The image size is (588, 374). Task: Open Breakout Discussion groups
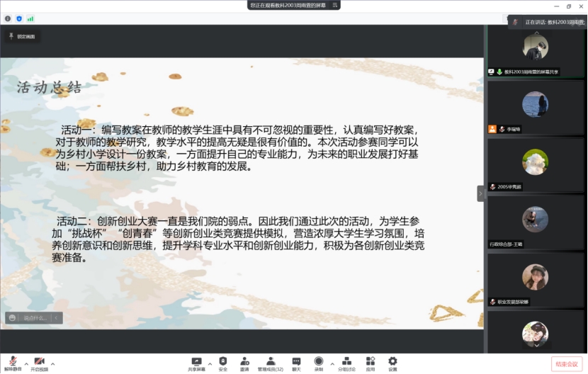point(346,363)
